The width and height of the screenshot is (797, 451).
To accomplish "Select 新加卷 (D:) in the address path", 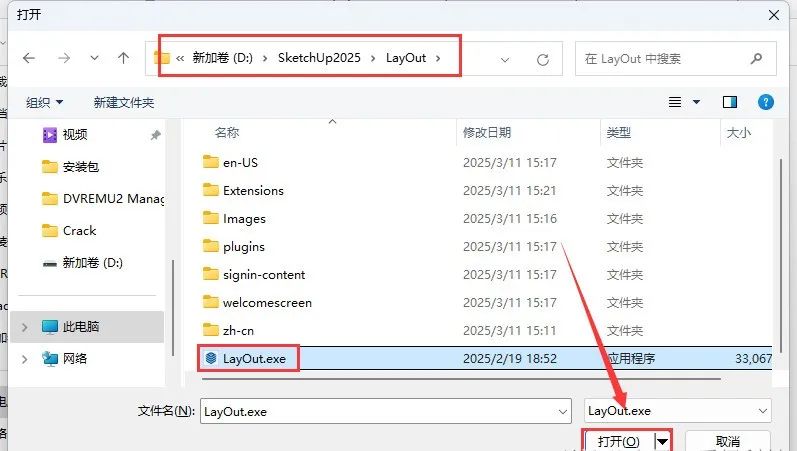I will [223, 58].
